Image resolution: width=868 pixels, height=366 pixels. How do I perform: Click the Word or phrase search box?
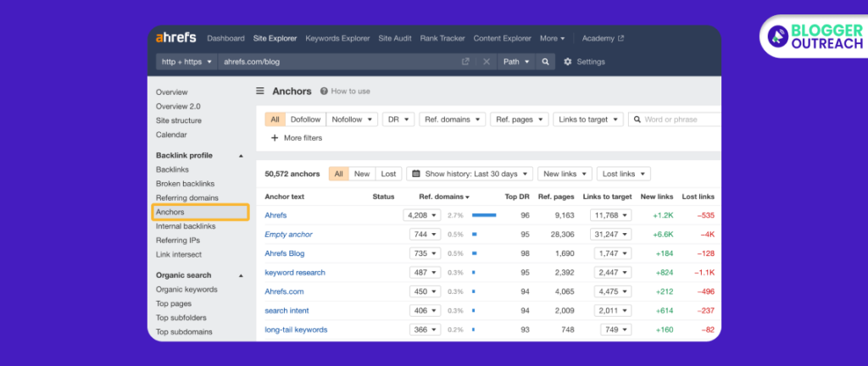click(675, 119)
